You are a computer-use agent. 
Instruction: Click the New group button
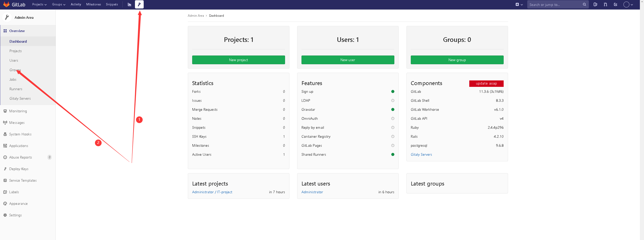pos(457,60)
